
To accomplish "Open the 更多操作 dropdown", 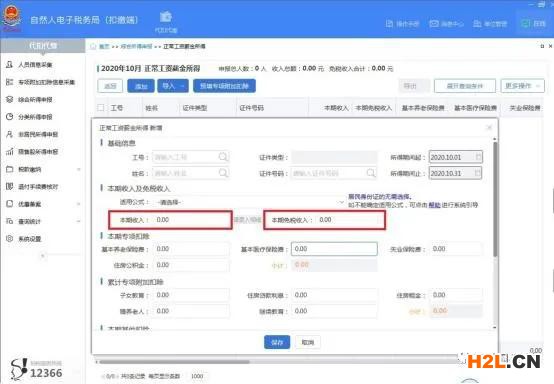I will [523, 86].
